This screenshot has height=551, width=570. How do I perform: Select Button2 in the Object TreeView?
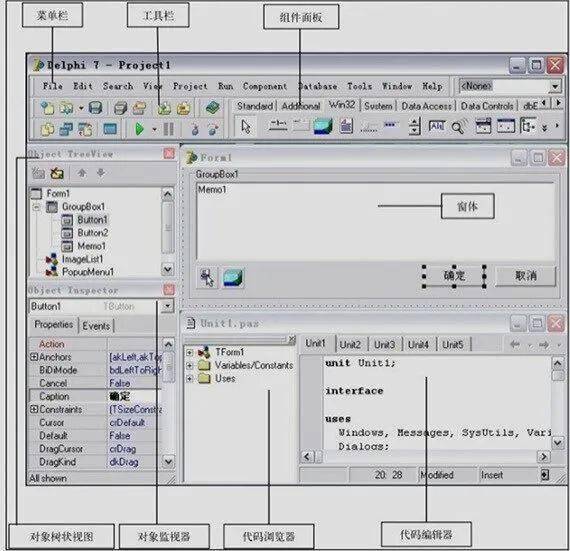[x=92, y=233]
